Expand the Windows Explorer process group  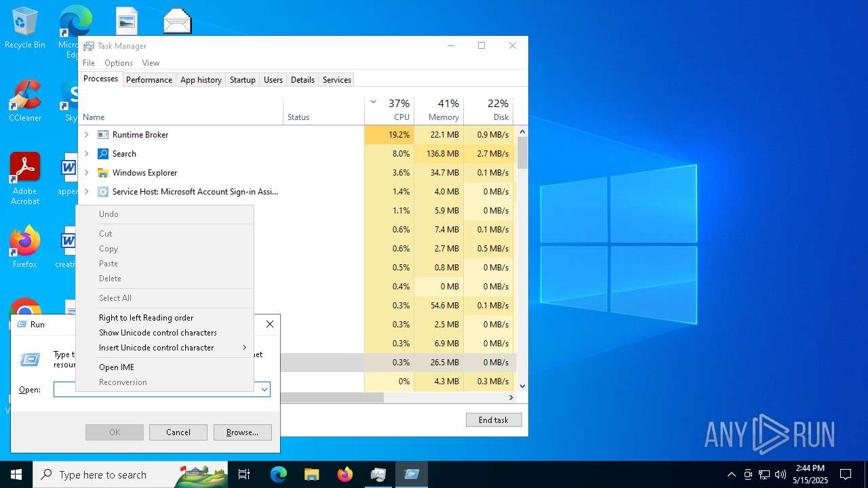(x=86, y=173)
